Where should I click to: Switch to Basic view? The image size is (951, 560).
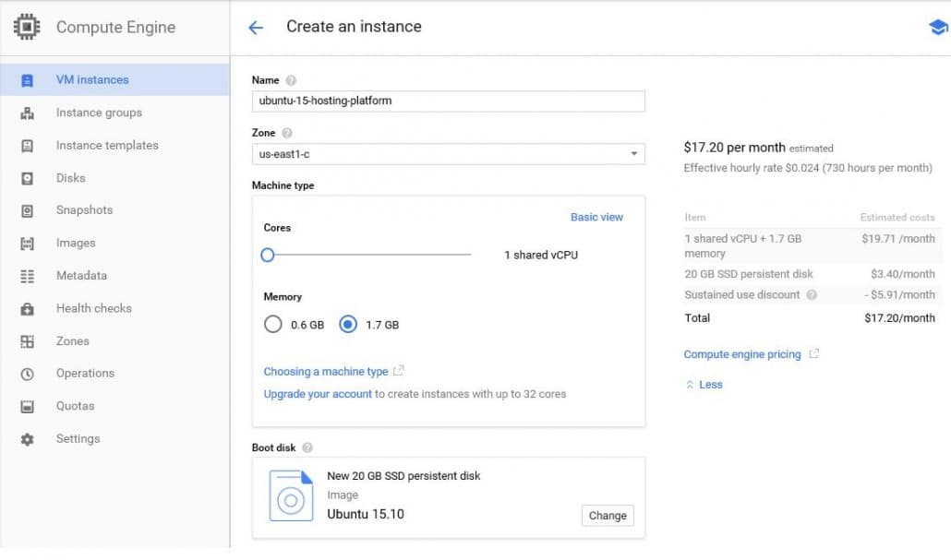click(x=596, y=217)
